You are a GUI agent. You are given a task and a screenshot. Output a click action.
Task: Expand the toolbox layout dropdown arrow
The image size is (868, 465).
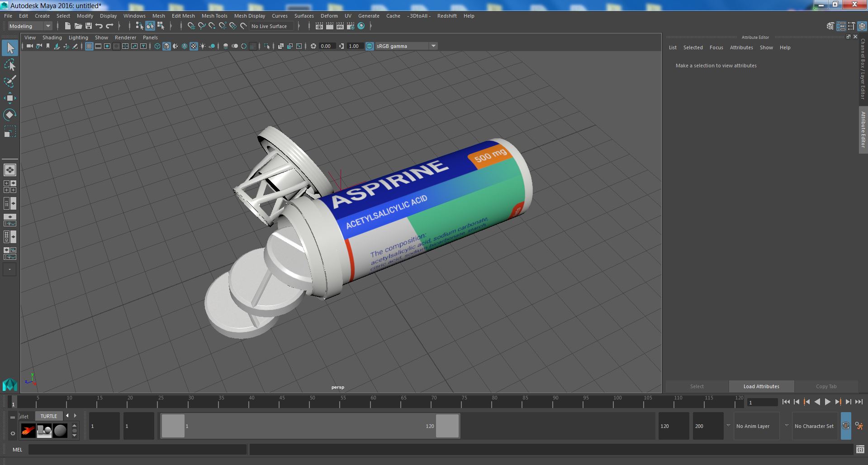9,270
